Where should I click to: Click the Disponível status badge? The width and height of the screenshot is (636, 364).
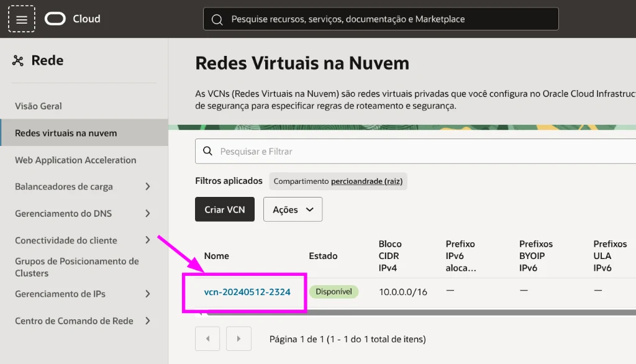point(334,292)
